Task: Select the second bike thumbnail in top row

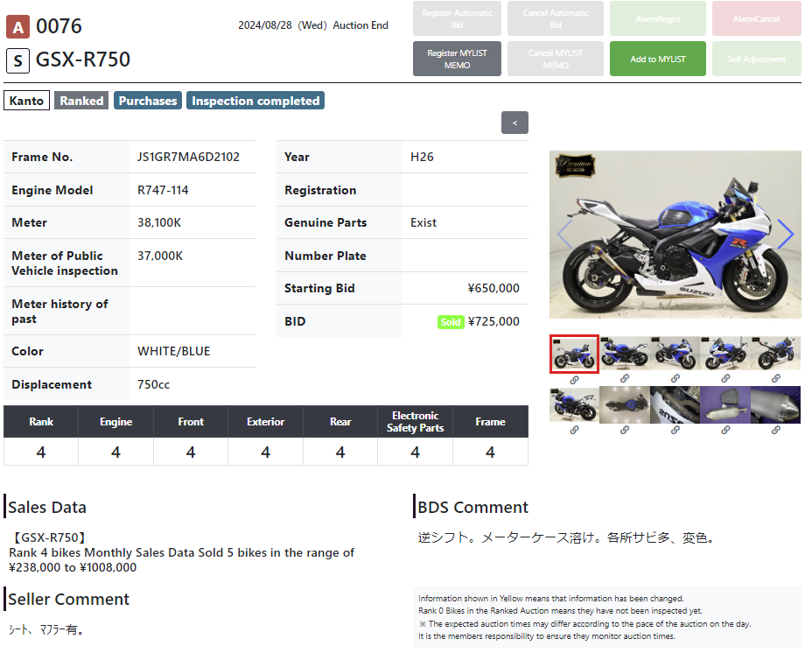Action: click(625, 354)
